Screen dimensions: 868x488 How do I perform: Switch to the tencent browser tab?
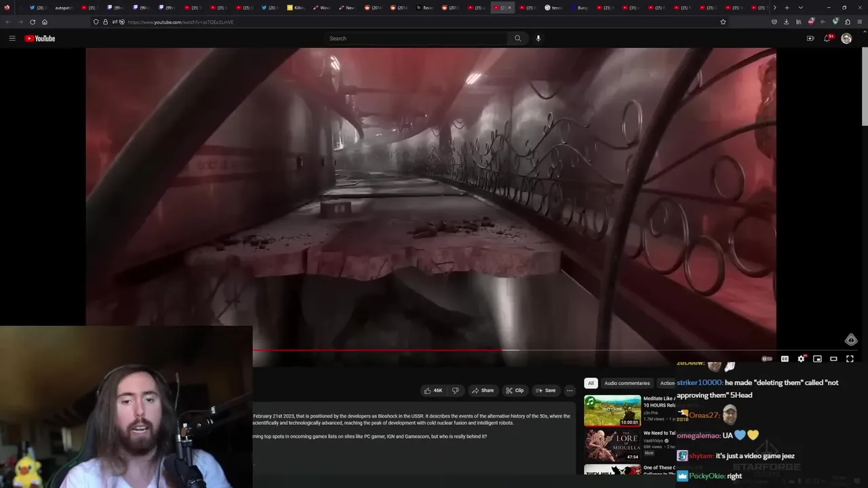point(553,7)
